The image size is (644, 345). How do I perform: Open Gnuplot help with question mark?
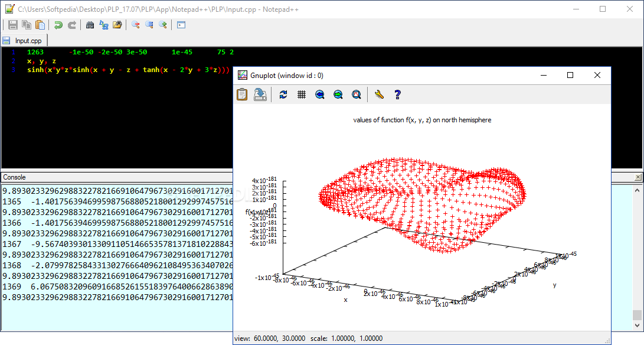397,95
